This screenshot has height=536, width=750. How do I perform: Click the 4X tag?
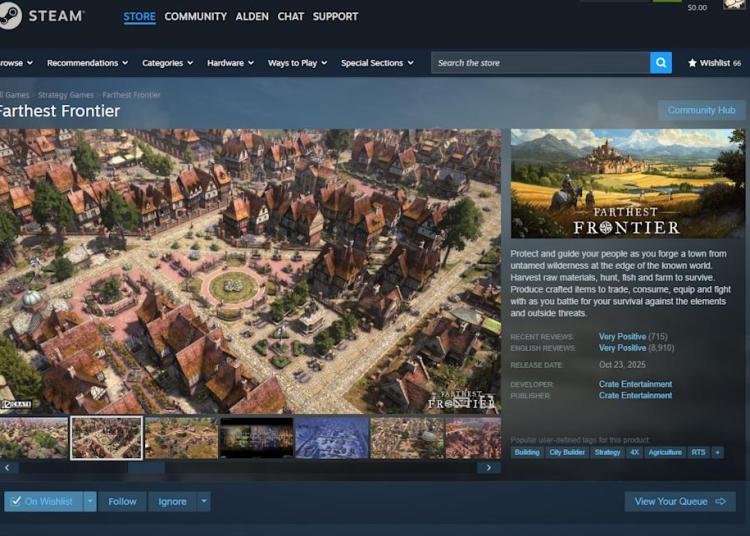[x=634, y=452]
